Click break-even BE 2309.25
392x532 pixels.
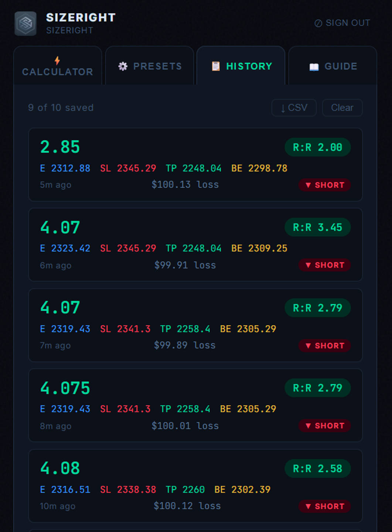pyautogui.click(x=259, y=248)
